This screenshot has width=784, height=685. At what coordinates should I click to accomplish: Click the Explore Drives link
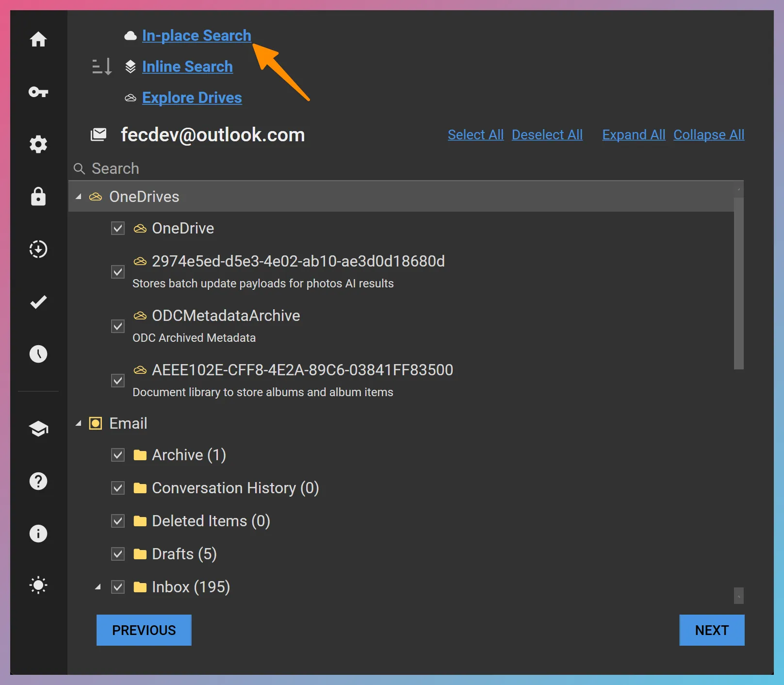tap(192, 98)
